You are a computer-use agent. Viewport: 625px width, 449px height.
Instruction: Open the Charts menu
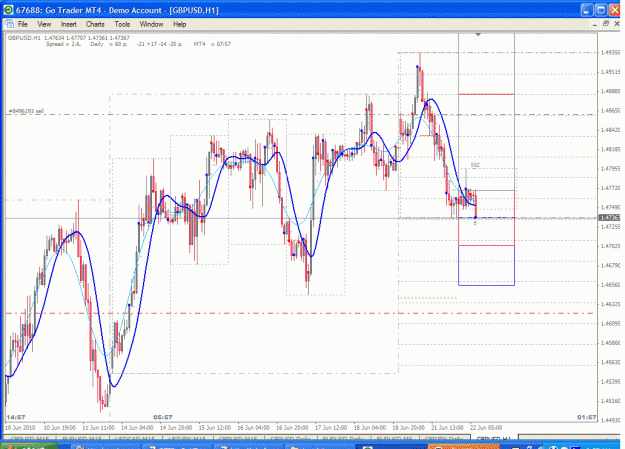coord(95,24)
